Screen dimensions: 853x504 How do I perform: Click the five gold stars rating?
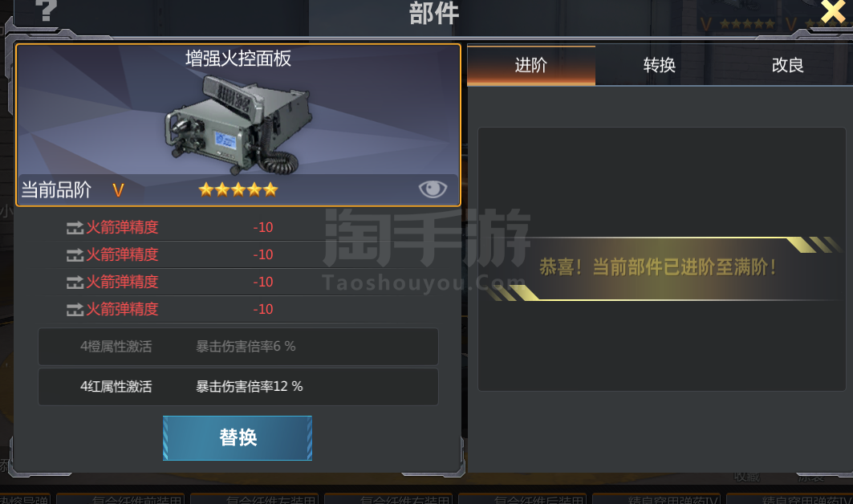click(238, 189)
